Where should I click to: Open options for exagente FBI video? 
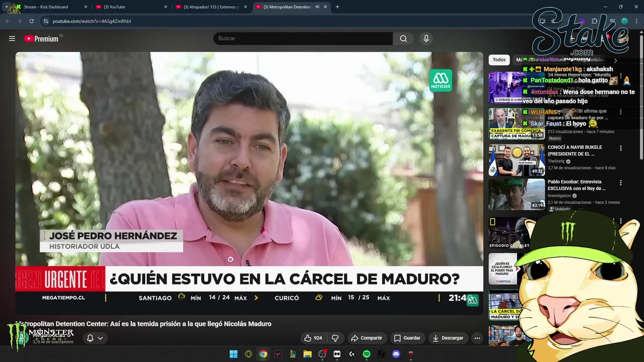620,112
